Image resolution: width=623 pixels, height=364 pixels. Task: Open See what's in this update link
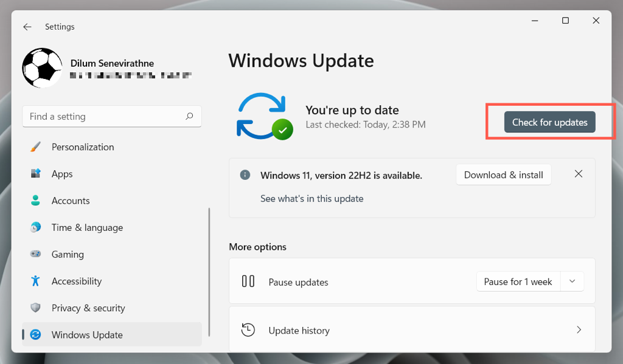pos(311,199)
